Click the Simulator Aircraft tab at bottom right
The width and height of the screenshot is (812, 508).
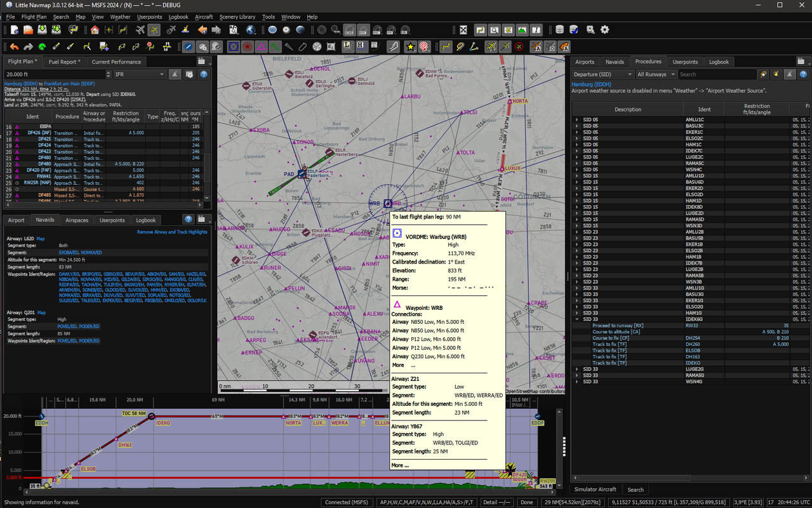click(x=595, y=490)
